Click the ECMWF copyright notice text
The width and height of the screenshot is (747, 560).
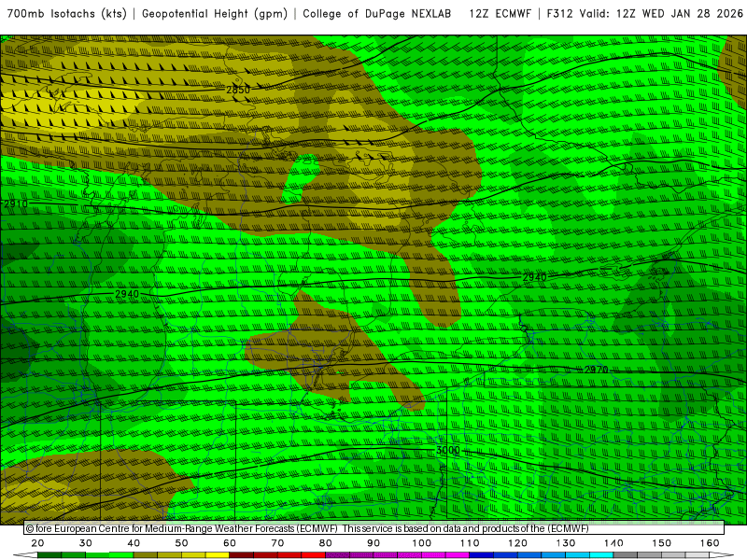click(x=307, y=528)
